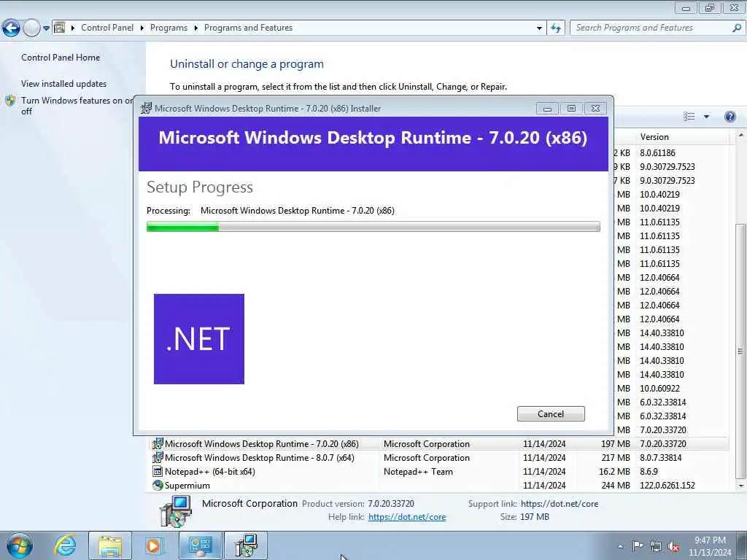
Task: Select Programs breadcrumb in address bar
Action: pos(169,28)
